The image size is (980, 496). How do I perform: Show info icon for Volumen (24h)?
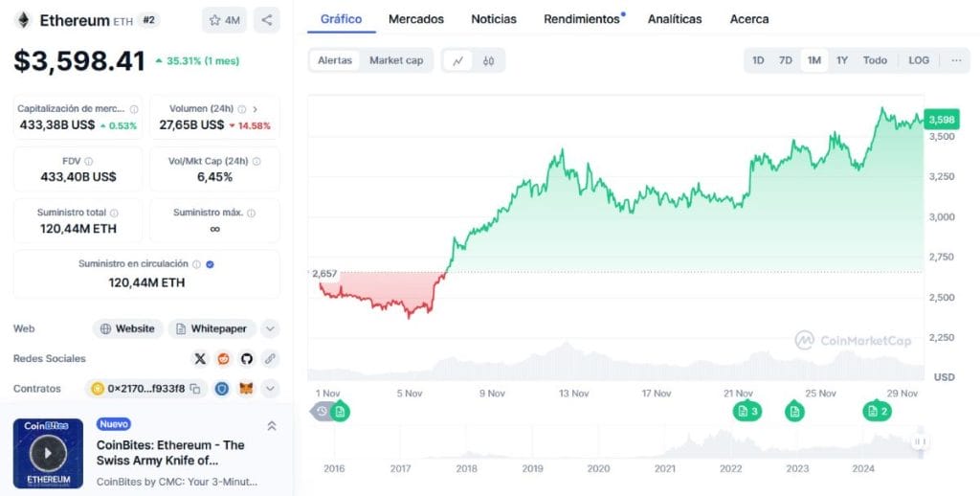tap(242, 109)
